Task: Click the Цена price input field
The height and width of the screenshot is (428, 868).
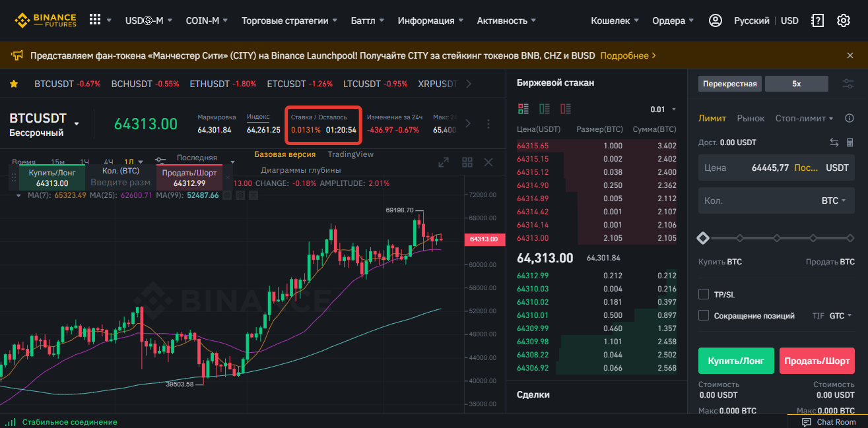Action: pos(776,168)
